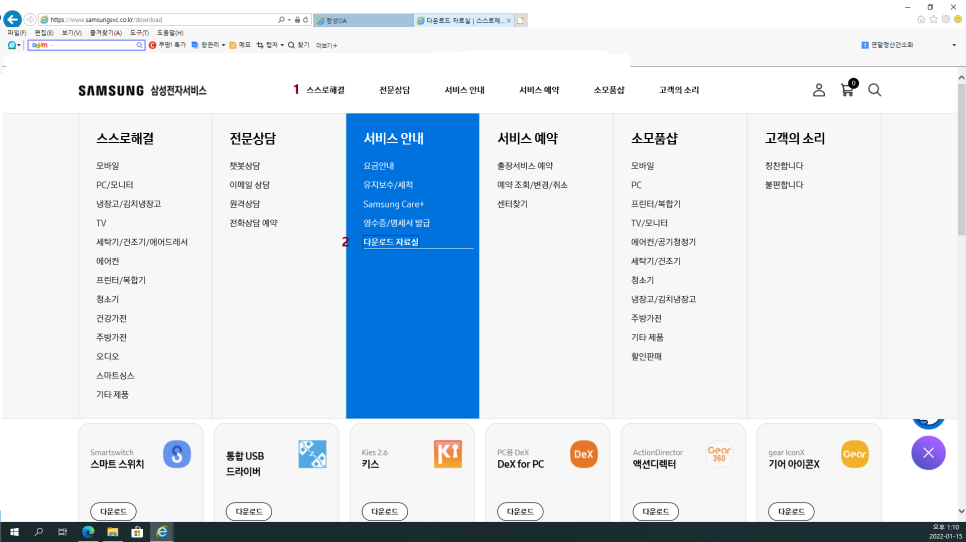Open the 즐겨찾기(A) menu
966x542 pixels.
105,33
